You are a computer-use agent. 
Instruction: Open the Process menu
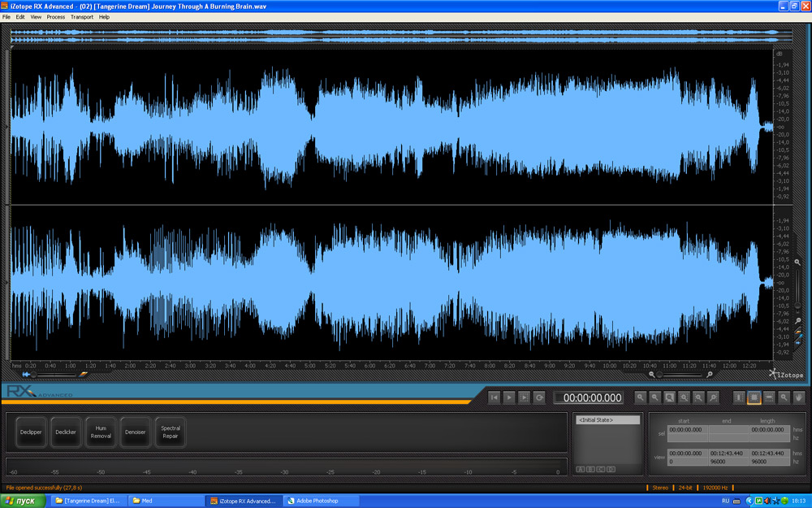(x=56, y=16)
